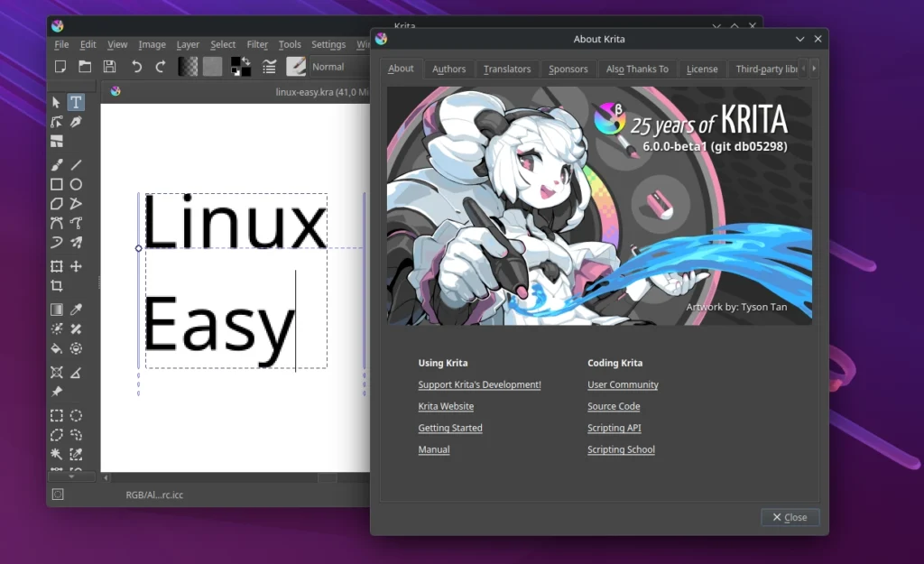Image resolution: width=924 pixels, height=564 pixels.
Task: Undo the last action via toolbar
Action: tap(135, 66)
